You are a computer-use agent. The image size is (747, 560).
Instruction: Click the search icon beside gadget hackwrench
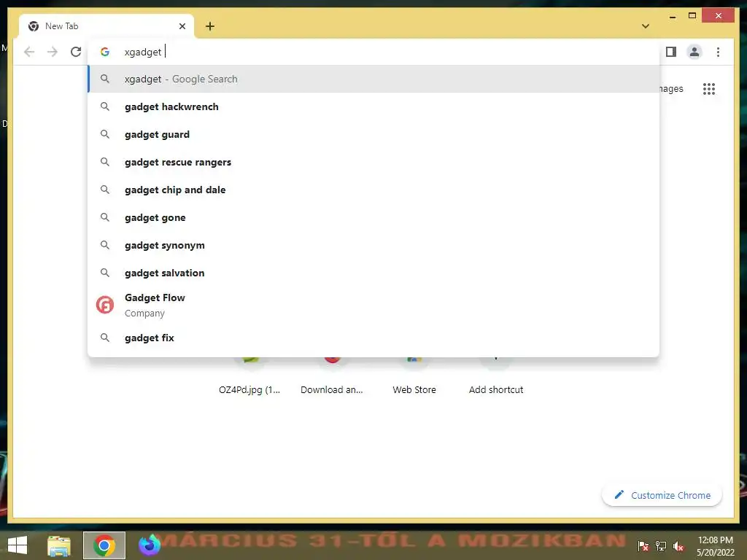click(x=105, y=106)
